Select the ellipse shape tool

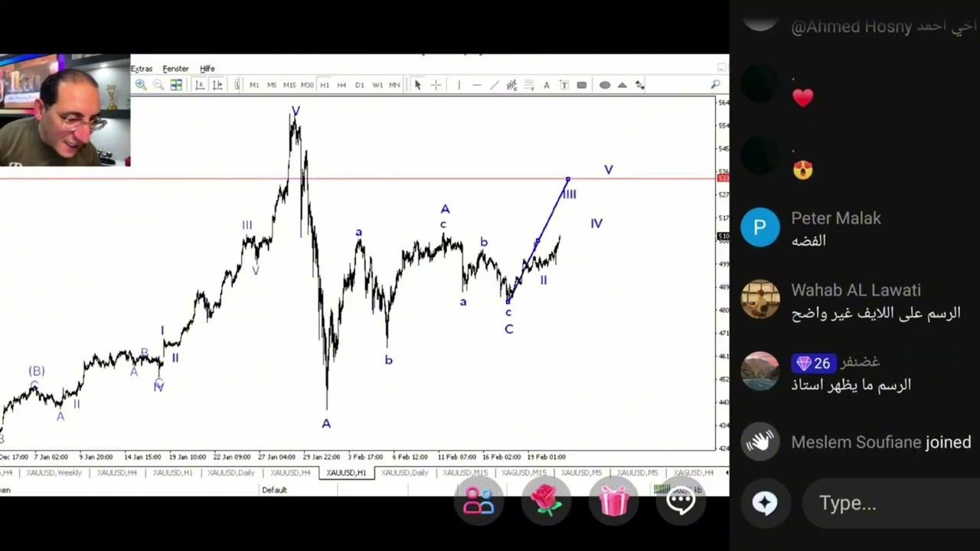[605, 85]
